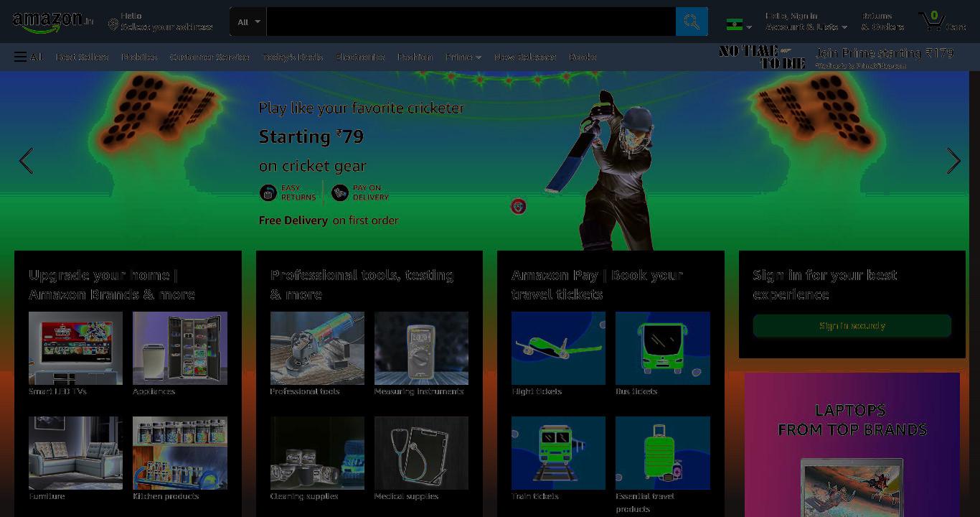Click 'Professional tools, testing & more' heading
Screen dimensions: 980x517
pyautogui.click(x=362, y=284)
